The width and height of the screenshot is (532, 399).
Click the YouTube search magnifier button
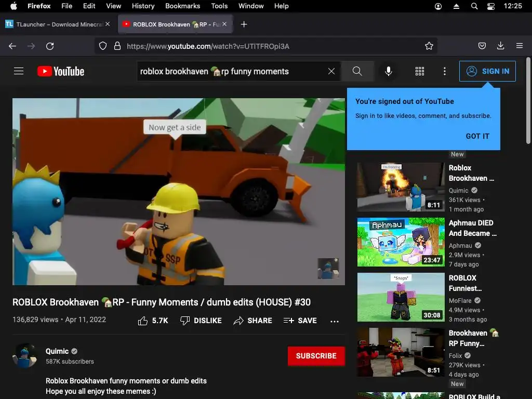[357, 71]
